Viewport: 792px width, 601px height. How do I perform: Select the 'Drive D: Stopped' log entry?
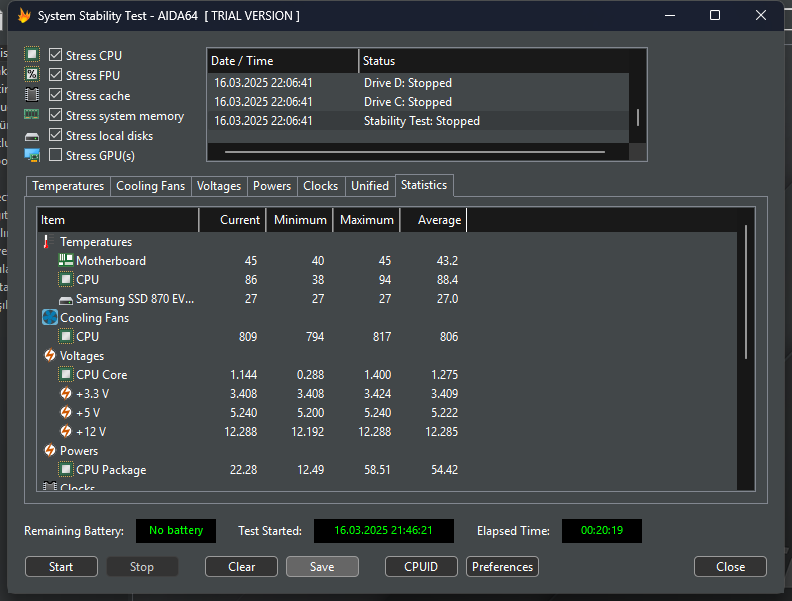418,83
